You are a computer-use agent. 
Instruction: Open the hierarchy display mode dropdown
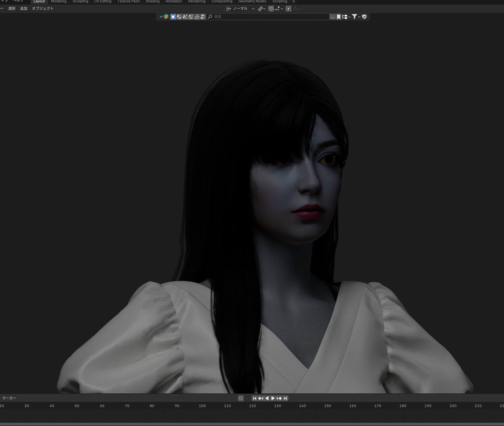pyautogui.click(x=346, y=17)
